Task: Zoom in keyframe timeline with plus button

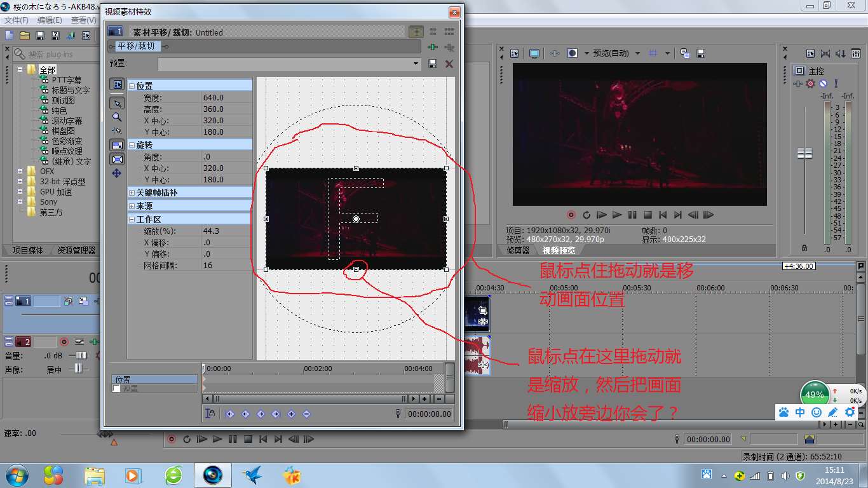Action: click(424, 398)
